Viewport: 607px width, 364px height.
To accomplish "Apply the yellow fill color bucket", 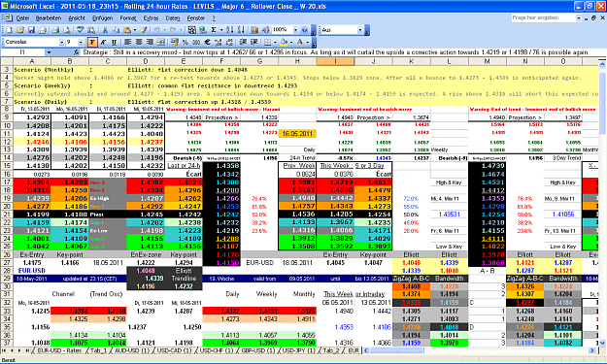I will click(x=284, y=42).
